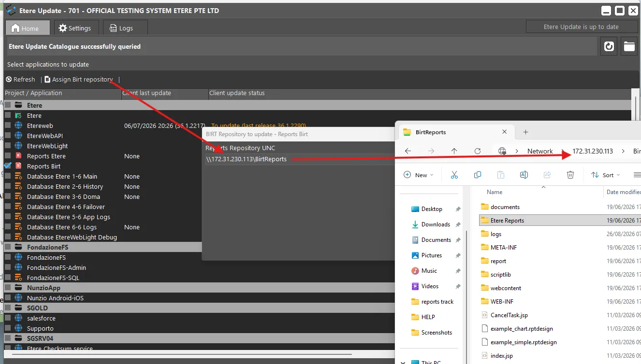Tick the Database Etere 1-6 Main checkbox
The width and height of the screenshot is (641, 364).
pos(8,176)
